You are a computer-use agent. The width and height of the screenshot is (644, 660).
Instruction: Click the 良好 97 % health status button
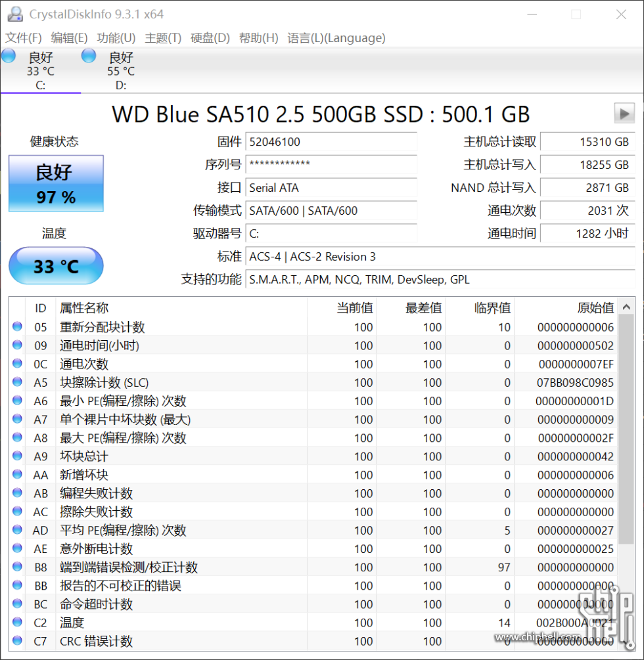pos(56,183)
